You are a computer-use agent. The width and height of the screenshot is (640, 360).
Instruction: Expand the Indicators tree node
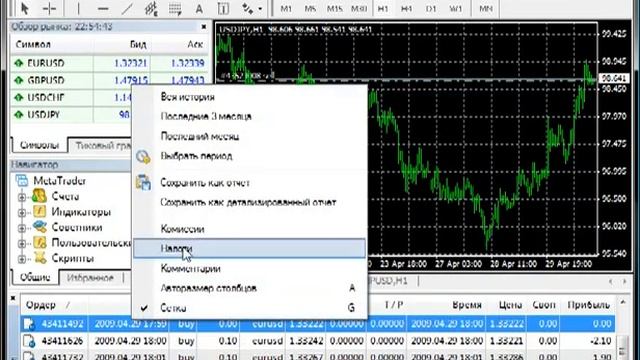tap(22, 213)
